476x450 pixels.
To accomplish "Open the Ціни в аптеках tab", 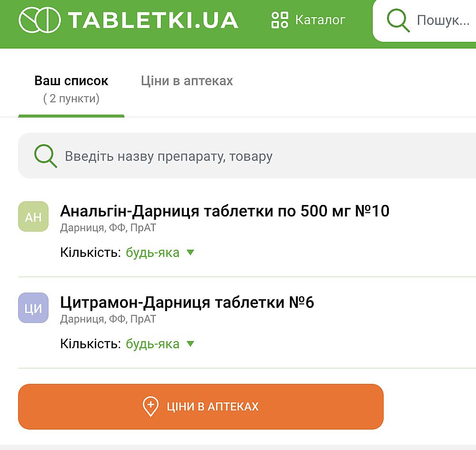I will 187,81.
